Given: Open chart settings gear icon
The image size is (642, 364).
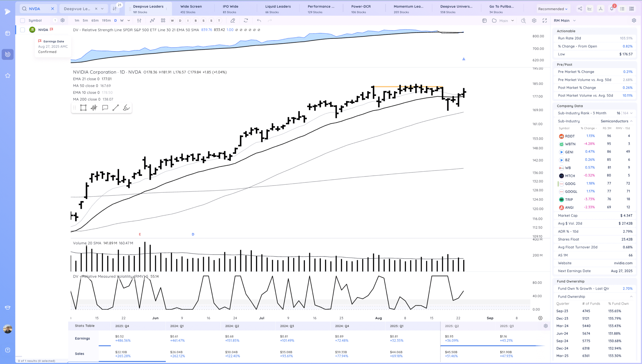Looking at the screenshot, I should (534, 21).
